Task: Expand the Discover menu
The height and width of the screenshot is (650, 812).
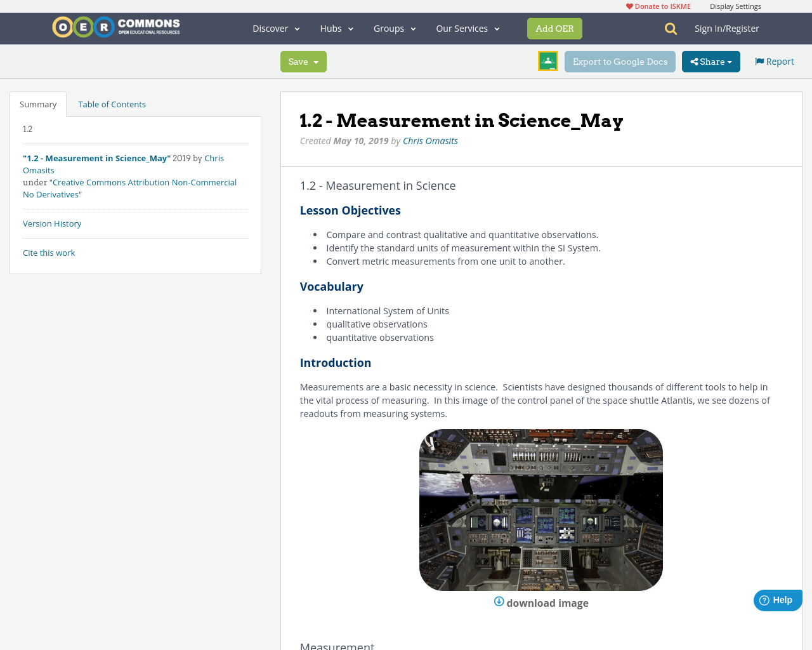Action: (x=275, y=28)
